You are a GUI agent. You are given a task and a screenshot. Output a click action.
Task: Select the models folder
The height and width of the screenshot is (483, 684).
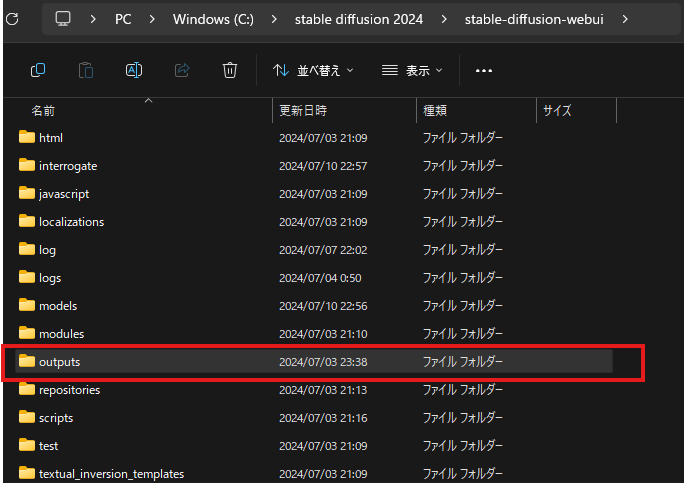pyautogui.click(x=57, y=305)
